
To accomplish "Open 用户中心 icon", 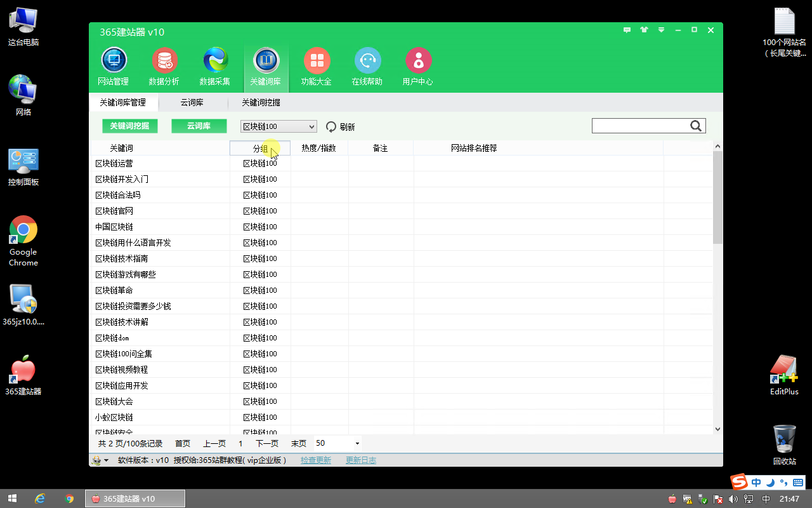I will click(x=418, y=66).
